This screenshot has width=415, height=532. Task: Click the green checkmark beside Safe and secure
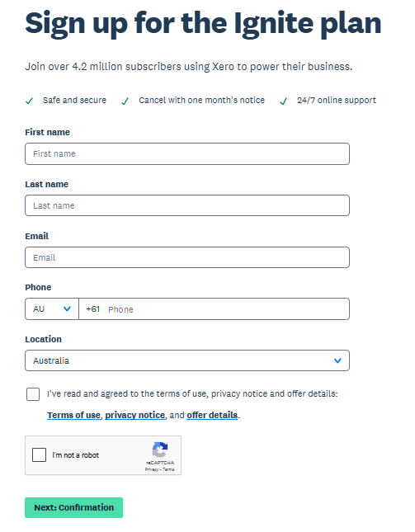[30, 101]
